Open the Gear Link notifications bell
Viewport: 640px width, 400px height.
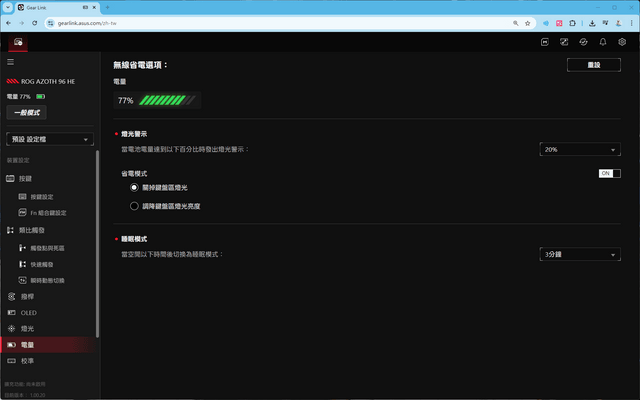pyautogui.click(x=602, y=42)
